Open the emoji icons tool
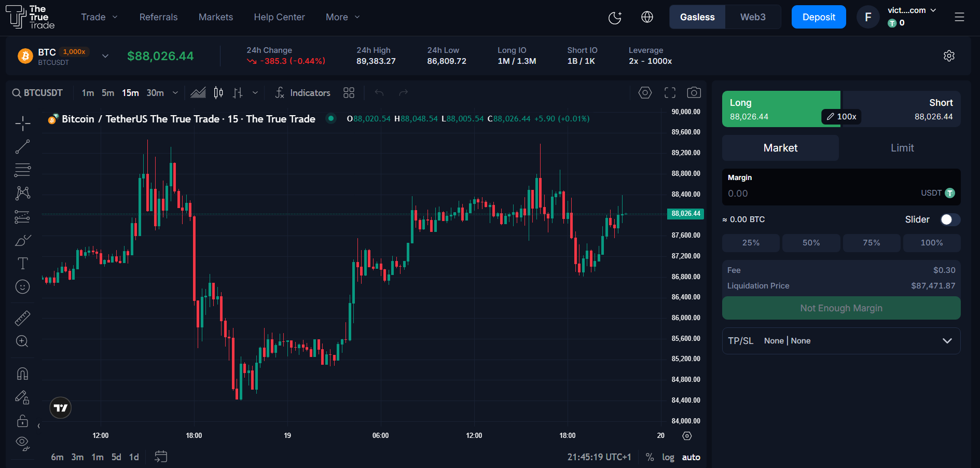The width and height of the screenshot is (980, 468). point(22,287)
